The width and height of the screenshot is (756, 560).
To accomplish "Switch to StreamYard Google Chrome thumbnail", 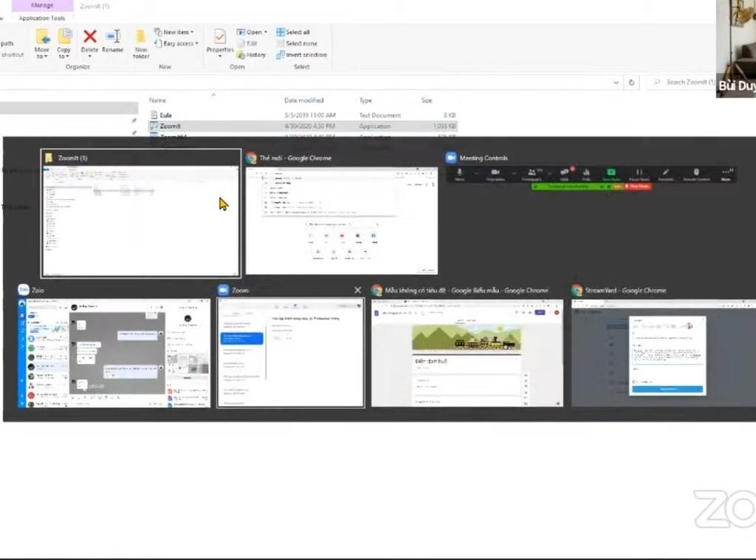I will pyautogui.click(x=663, y=346).
